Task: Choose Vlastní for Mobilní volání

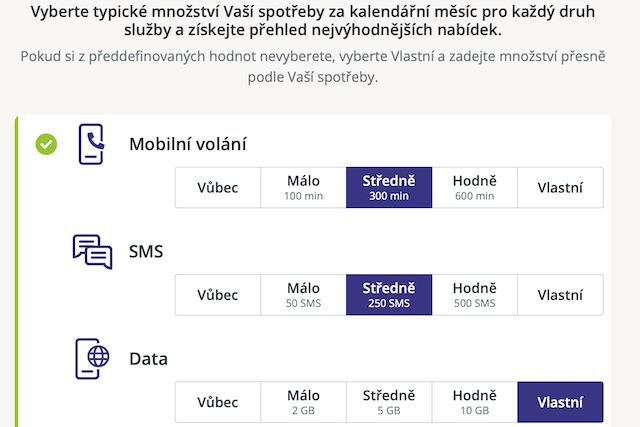Action: pos(560,187)
